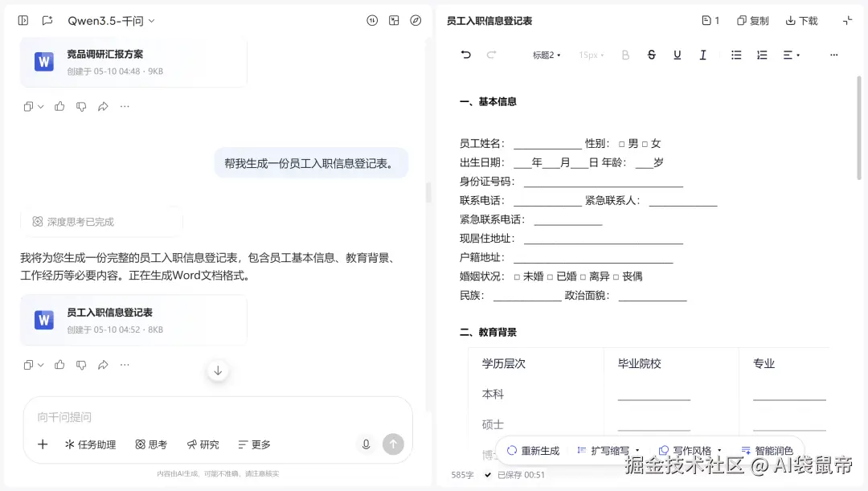The height and width of the screenshot is (491, 868).
Task: Toggle underline formatting
Action: coord(677,55)
